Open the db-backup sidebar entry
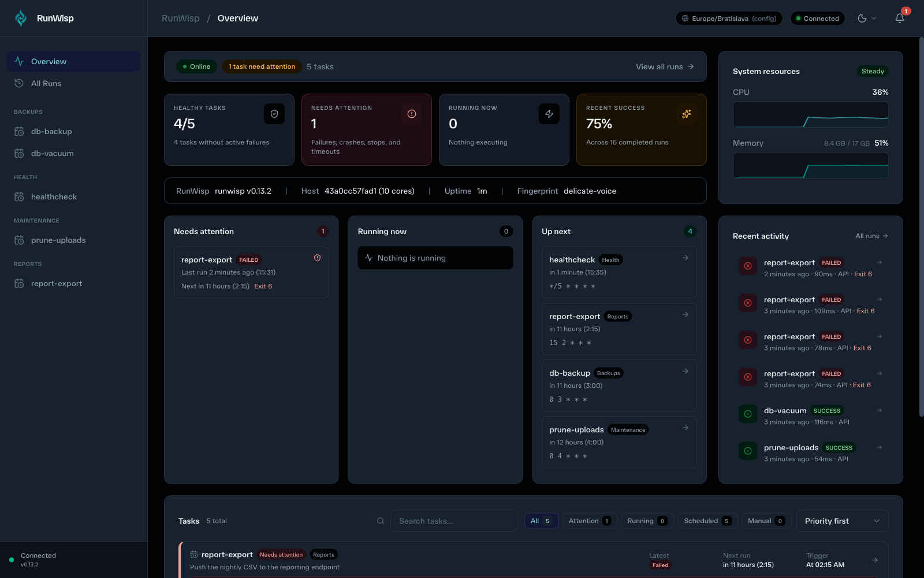The width and height of the screenshot is (924, 578). click(x=73, y=131)
